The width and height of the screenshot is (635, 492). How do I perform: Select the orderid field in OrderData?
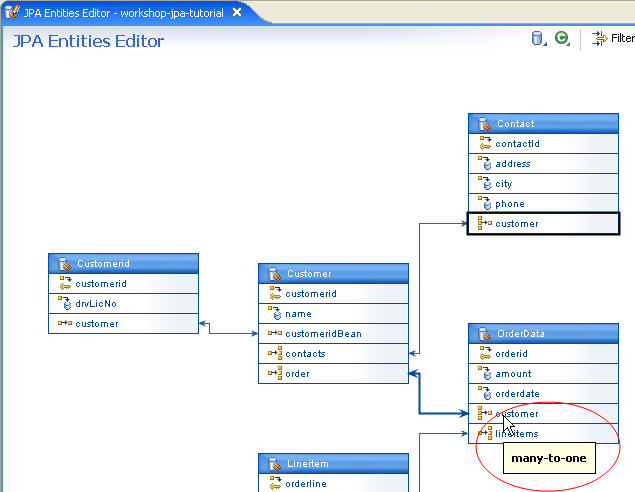[543, 354]
